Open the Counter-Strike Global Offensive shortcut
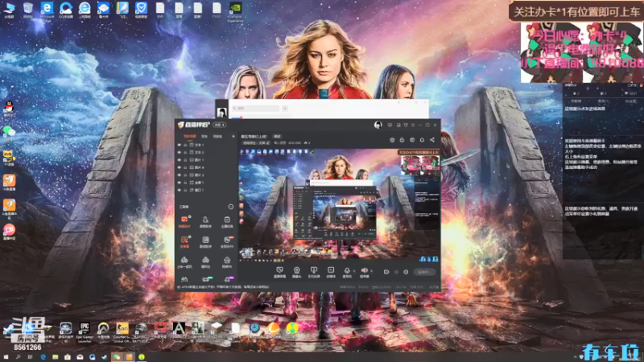Viewport: 644px width, 362px height. click(x=122, y=332)
